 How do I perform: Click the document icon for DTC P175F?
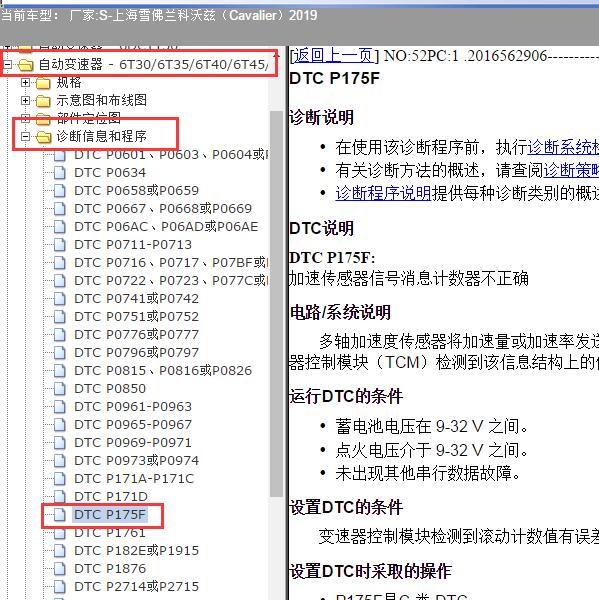pos(60,515)
